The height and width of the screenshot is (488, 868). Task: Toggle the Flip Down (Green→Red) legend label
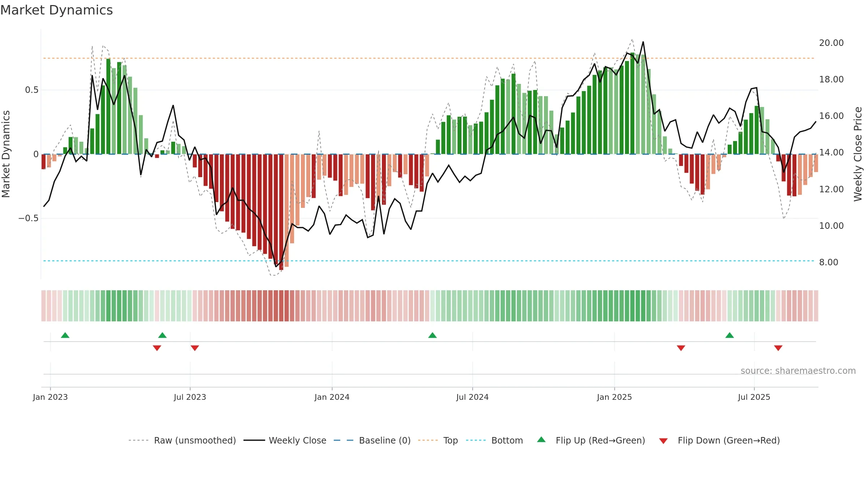[729, 441]
